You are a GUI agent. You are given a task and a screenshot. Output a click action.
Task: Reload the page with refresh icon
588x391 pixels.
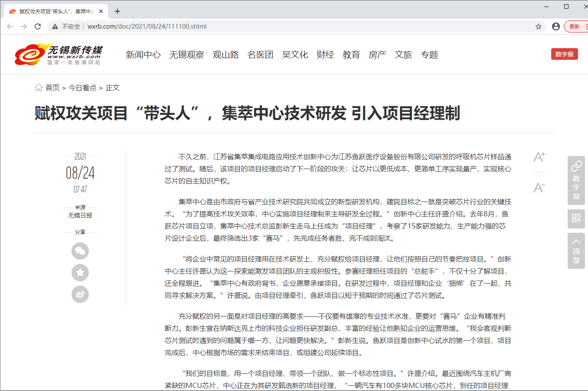(38, 26)
